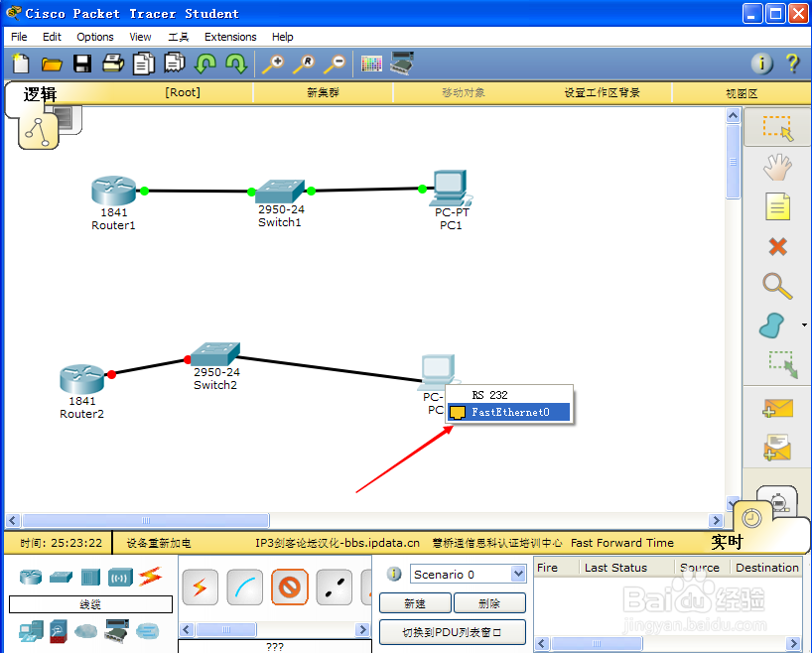Add a Complex PDU envelope
This screenshot has width=812, height=653.
coord(777,448)
